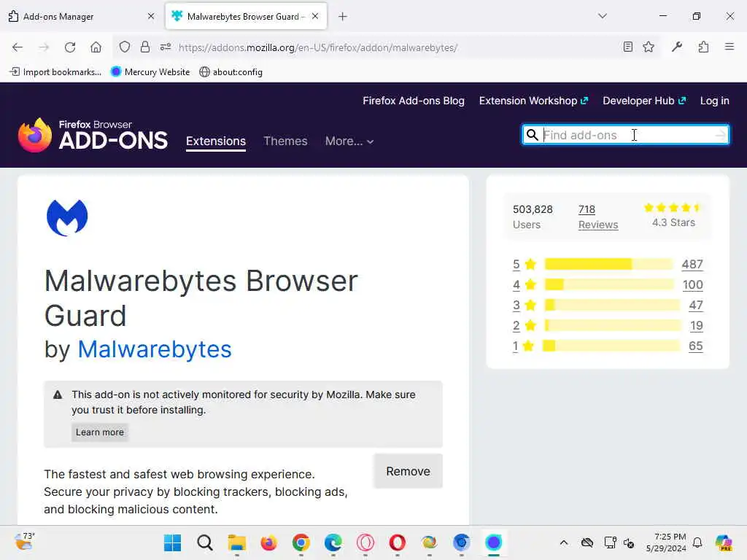Image resolution: width=747 pixels, height=560 pixels.
Task: Filter reviews by 3 stars
Action: coord(524,306)
